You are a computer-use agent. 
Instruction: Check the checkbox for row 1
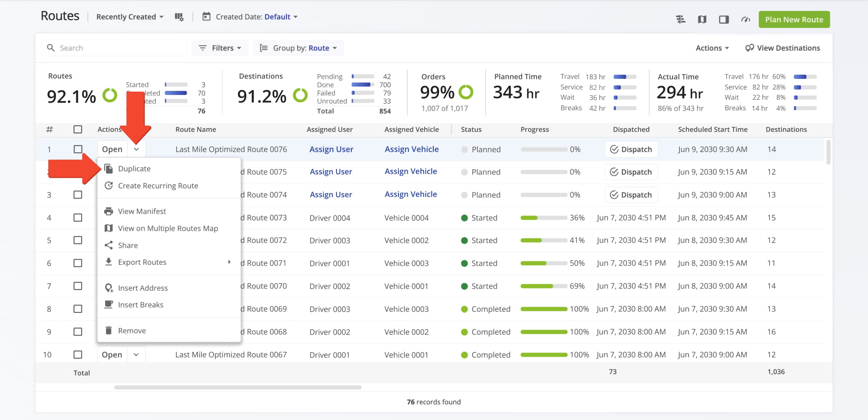78,149
